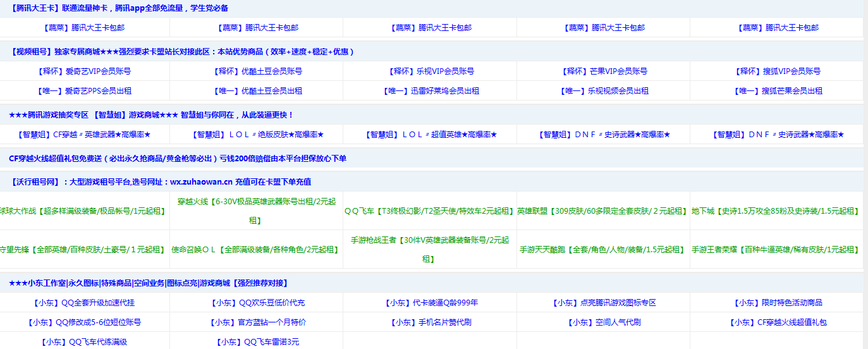The image size is (868, 349).
Task: Open 【小东】QQ全套升级加速代挂
Action: [x=85, y=303]
